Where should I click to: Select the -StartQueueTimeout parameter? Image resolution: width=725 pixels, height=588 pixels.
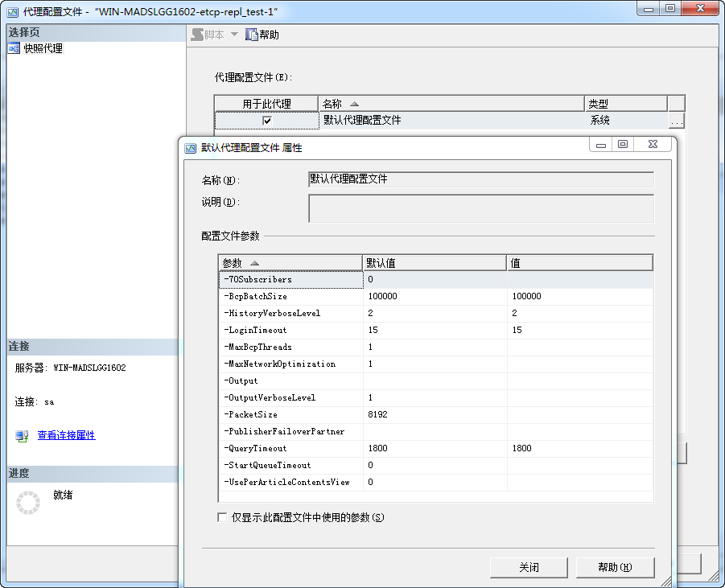pyautogui.click(x=290, y=465)
